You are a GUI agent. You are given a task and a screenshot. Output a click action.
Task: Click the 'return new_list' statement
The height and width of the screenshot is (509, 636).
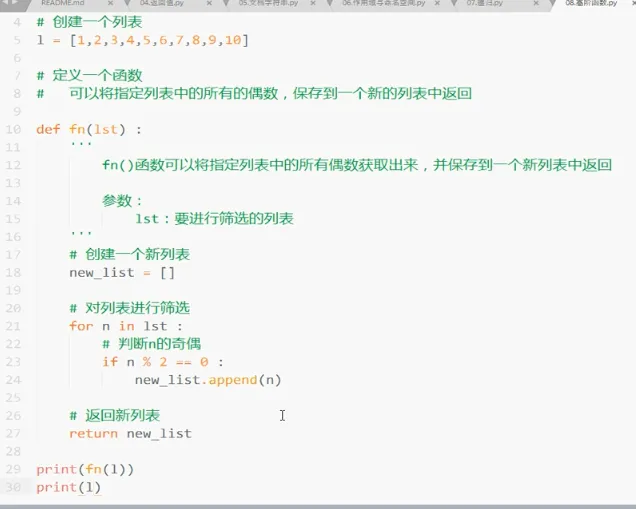point(130,434)
